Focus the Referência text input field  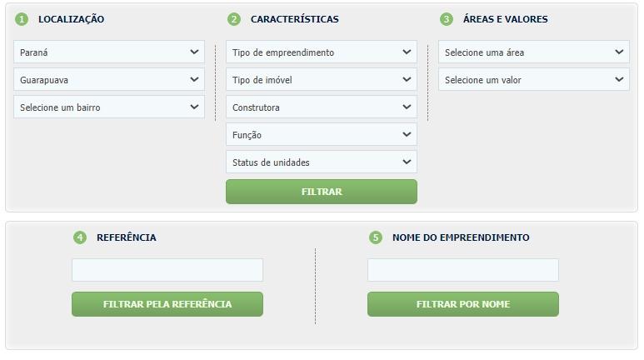click(167, 270)
